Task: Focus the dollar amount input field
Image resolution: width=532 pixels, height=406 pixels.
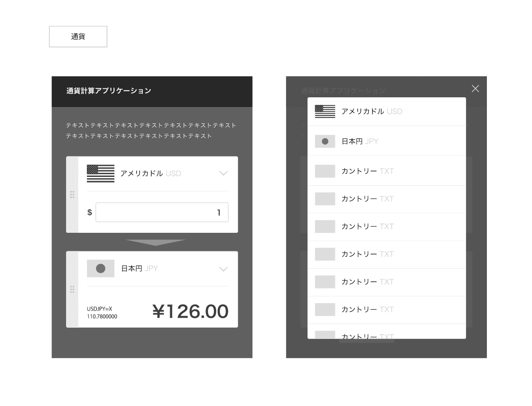Action: pyautogui.click(x=162, y=212)
